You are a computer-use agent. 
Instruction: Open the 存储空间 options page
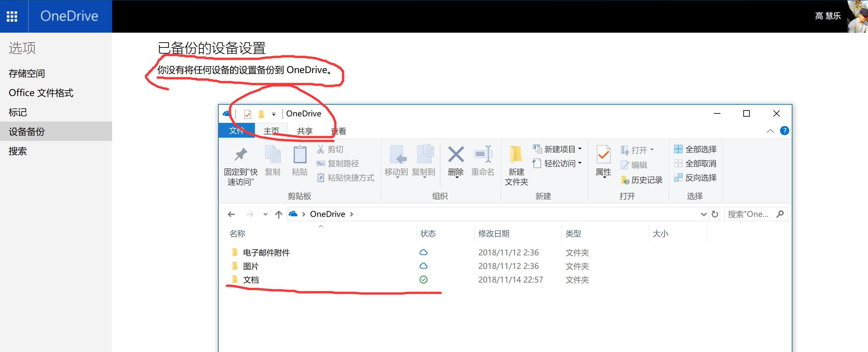point(26,73)
